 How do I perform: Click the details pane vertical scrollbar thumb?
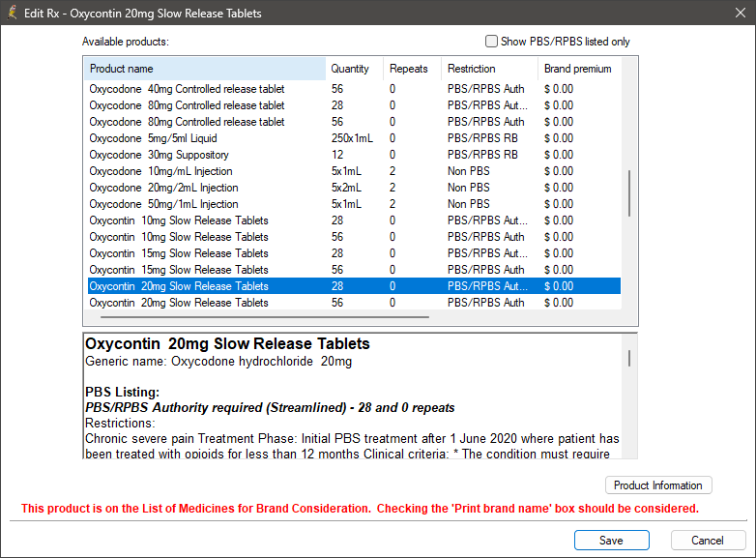coord(629,358)
